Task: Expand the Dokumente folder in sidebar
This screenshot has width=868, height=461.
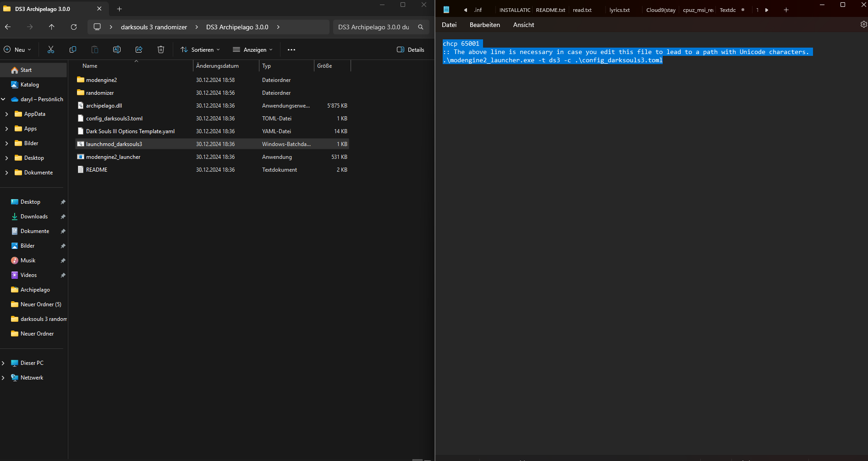Action: point(6,173)
